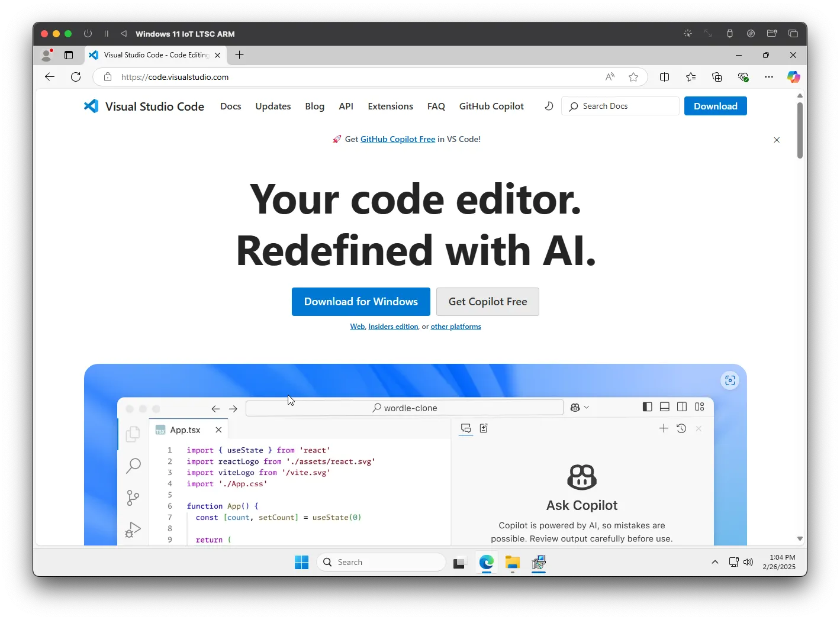Toggle the website dark theme moon icon
Image resolution: width=840 pixels, height=620 pixels.
[549, 106]
